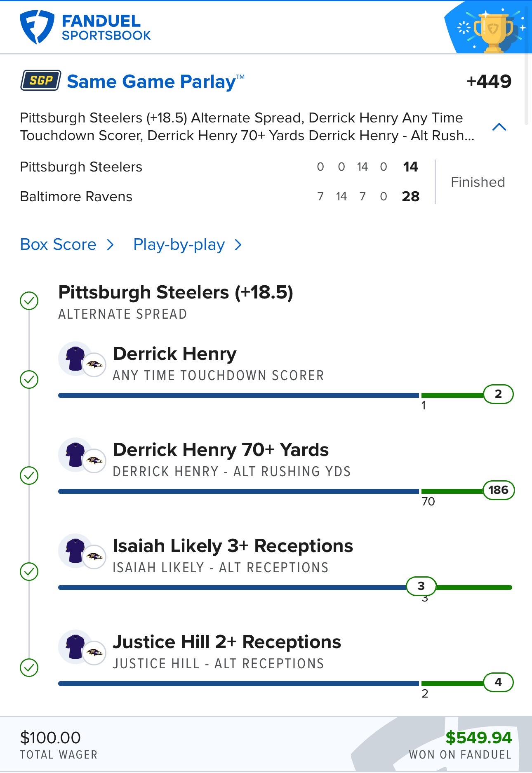The width and height of the screenshot is (532, 773).
Task: Tap Ravens logo beside Justice Hill
Action: pos(94,653)
